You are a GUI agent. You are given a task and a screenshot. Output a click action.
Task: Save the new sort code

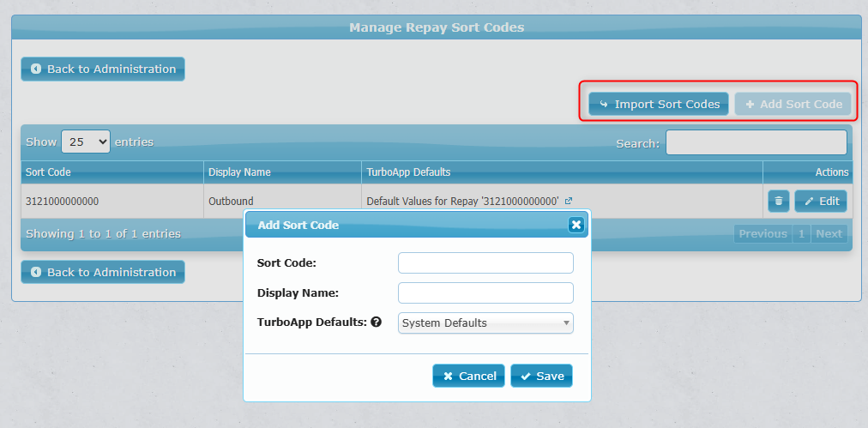click(541, 376)
